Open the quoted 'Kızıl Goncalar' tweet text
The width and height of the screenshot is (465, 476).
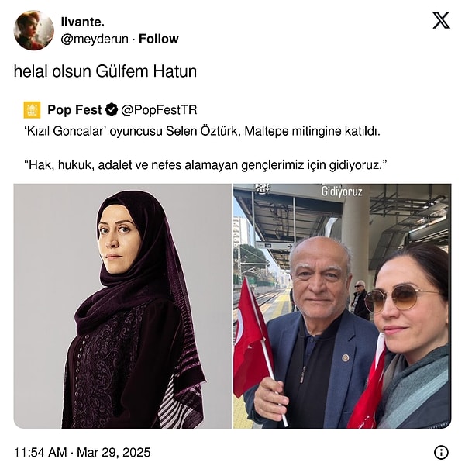pyautogui.click(x=202, y=132)
